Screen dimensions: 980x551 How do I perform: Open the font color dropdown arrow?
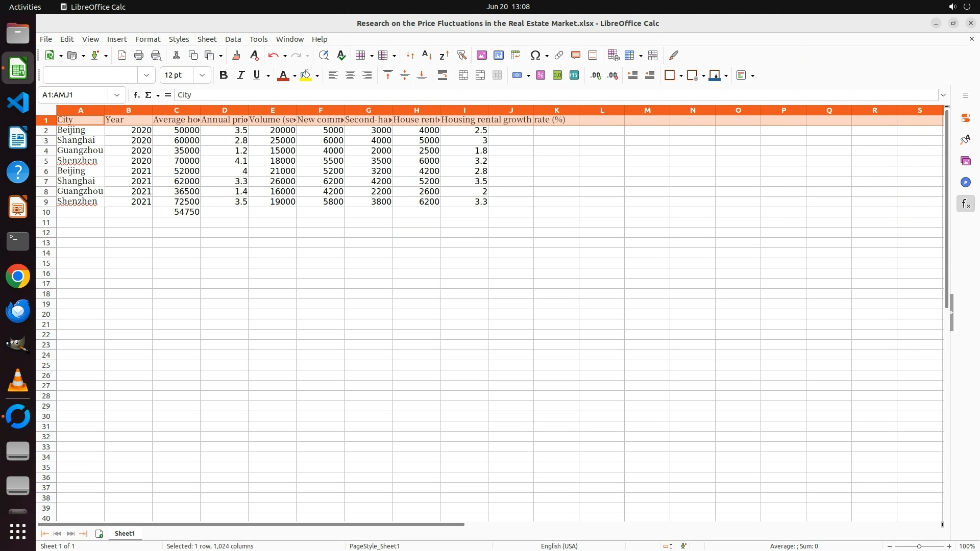(295, 76)
